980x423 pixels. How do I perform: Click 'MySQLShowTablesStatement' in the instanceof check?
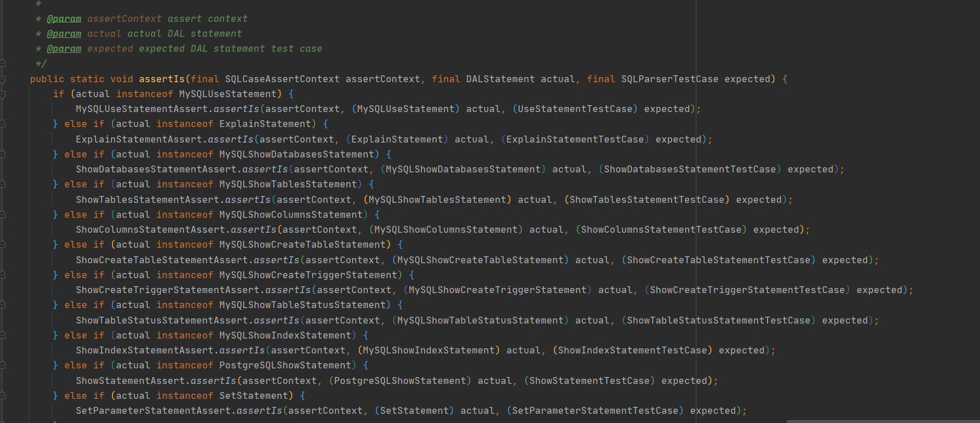tap(288, 184)
